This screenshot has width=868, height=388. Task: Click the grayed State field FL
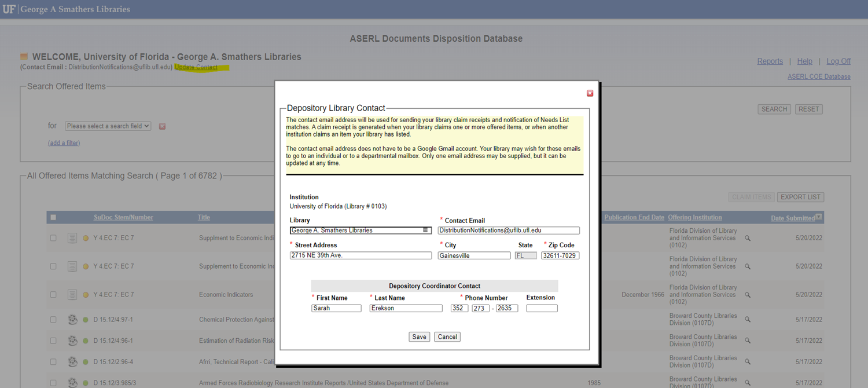526,255
